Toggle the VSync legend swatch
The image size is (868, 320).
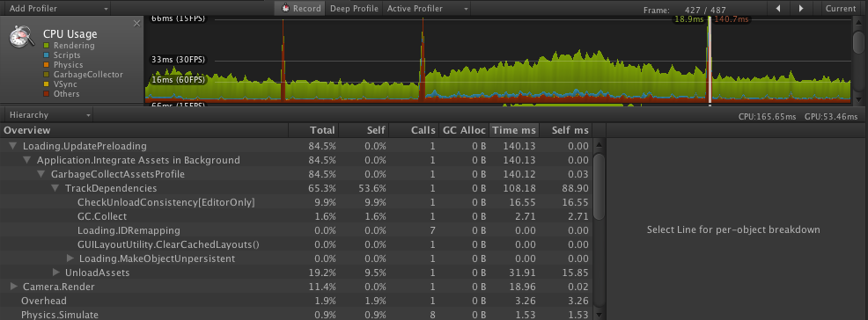point(47,84)
